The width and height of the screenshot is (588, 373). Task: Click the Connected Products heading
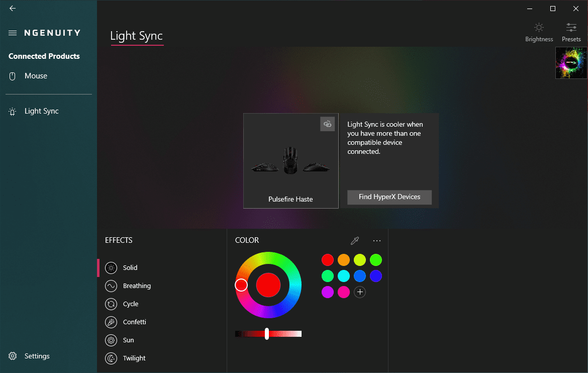(44, 56)
